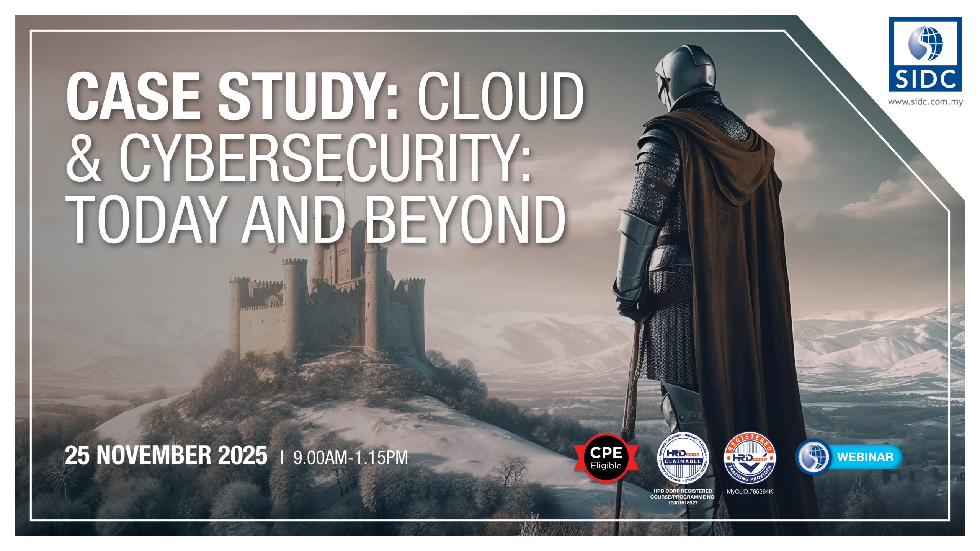Click the 25 November 2025 date text

166,456
